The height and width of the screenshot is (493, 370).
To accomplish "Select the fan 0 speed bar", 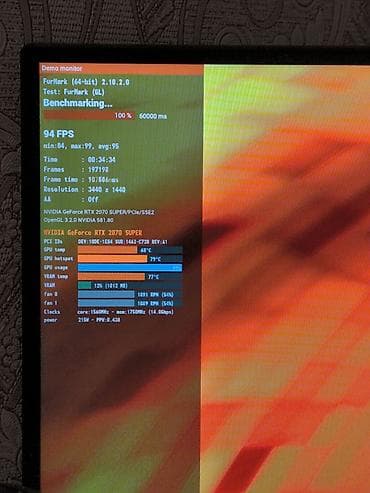I will point(130,294).
